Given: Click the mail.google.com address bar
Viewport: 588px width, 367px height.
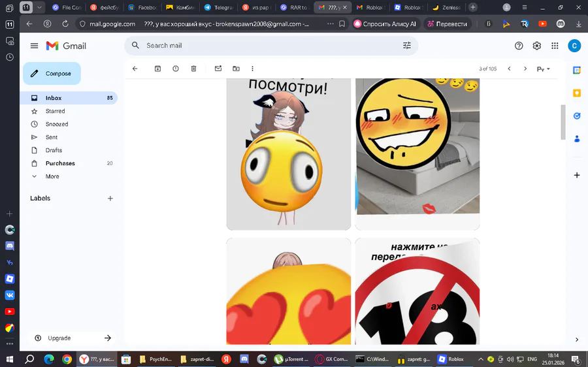Looking at the screenshot, I should tap(112, 24).
